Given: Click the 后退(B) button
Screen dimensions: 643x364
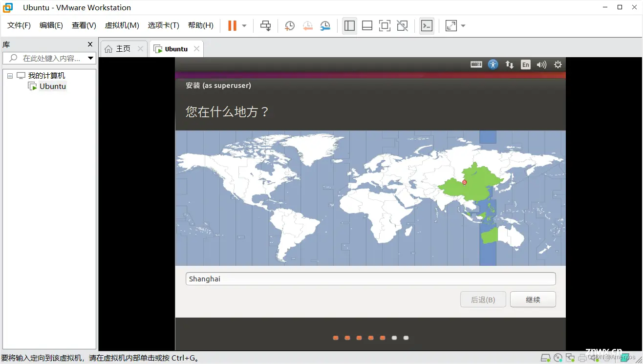Looking at the screenshot, I should [483, 300].
